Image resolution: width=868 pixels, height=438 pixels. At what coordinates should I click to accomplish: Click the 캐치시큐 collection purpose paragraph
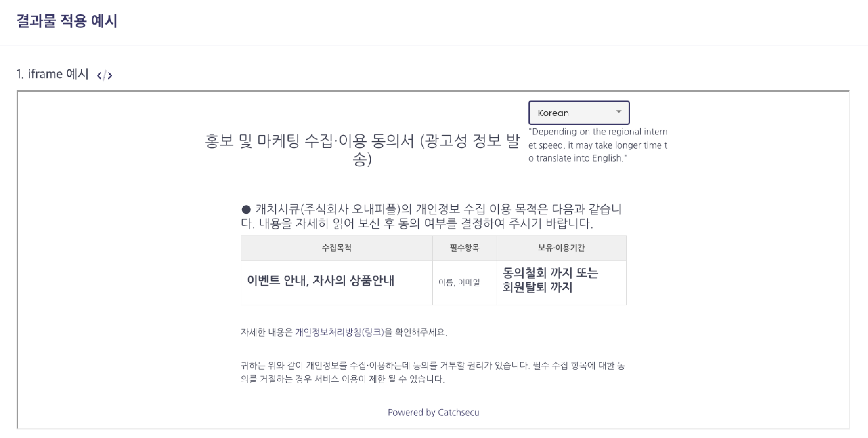[x=431, y=216]
